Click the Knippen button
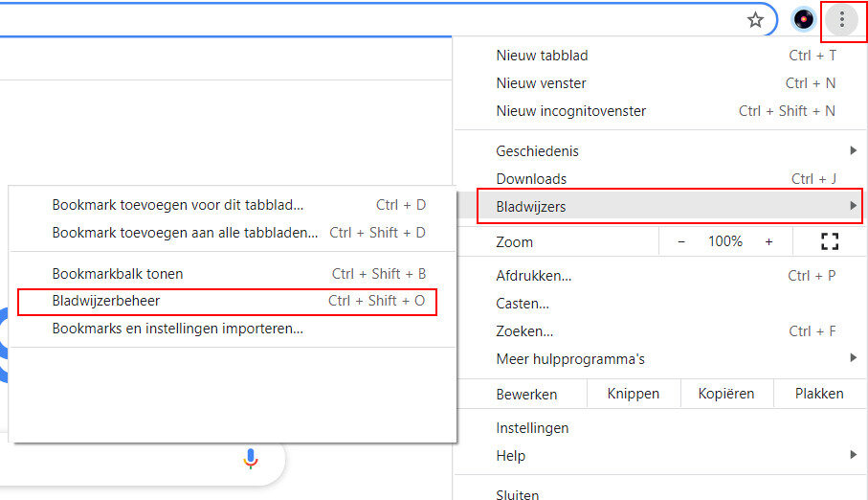Screen dimensions: 868x500 (633, 394)
